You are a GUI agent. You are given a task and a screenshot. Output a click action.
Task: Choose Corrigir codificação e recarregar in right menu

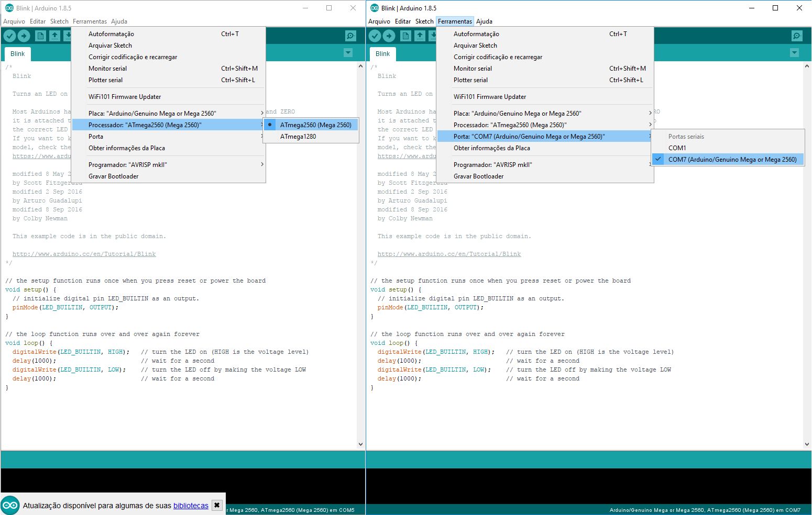(545, 57)
